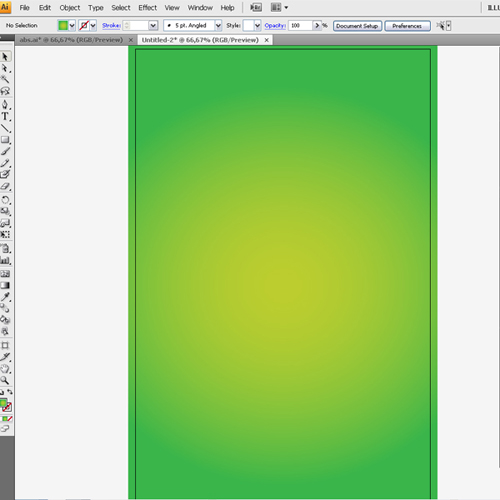The height and width of the screenshot is (500, 500).
Task: Change Screen Mode at the toolbar bottom
Action: pyautogui.click(x=5, y=429)
